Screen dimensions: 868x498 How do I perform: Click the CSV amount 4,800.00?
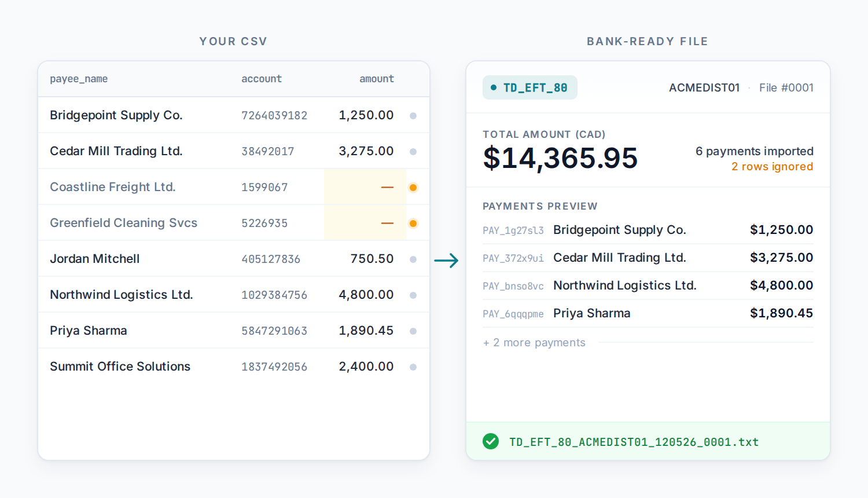366,295
